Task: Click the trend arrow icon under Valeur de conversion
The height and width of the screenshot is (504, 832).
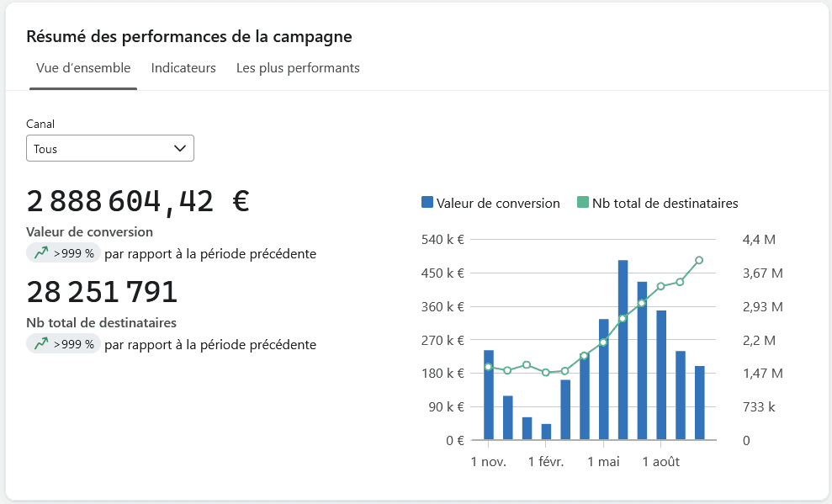Action: click(x=41, y=253)
